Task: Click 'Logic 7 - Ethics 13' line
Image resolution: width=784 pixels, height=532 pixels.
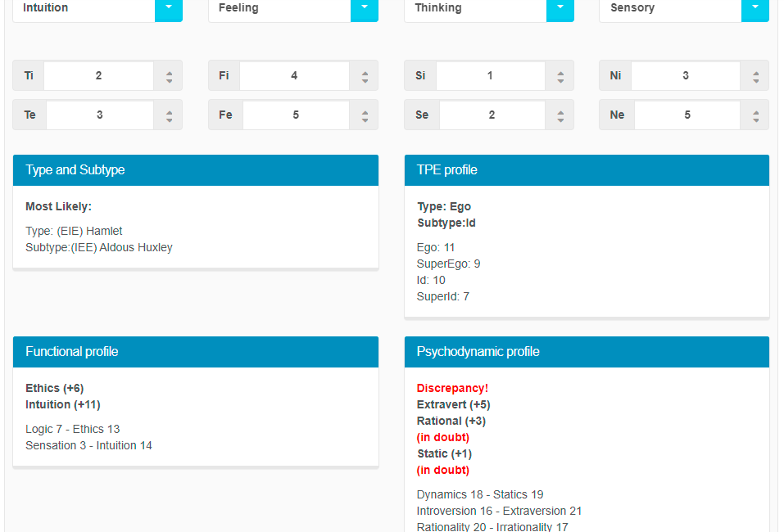Action: (x=72, y=429)
